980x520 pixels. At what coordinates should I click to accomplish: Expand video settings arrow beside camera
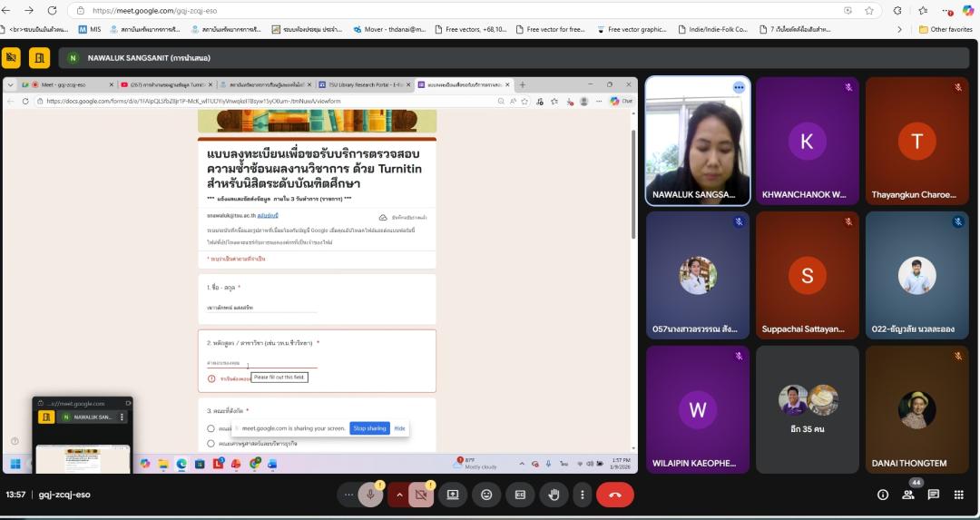tap(397, 495)
